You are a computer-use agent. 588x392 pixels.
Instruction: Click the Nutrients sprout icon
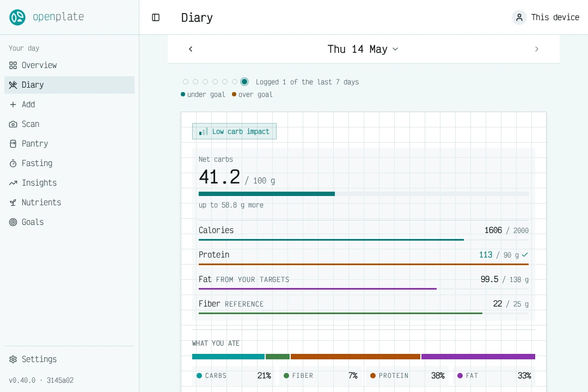(13, 203)
